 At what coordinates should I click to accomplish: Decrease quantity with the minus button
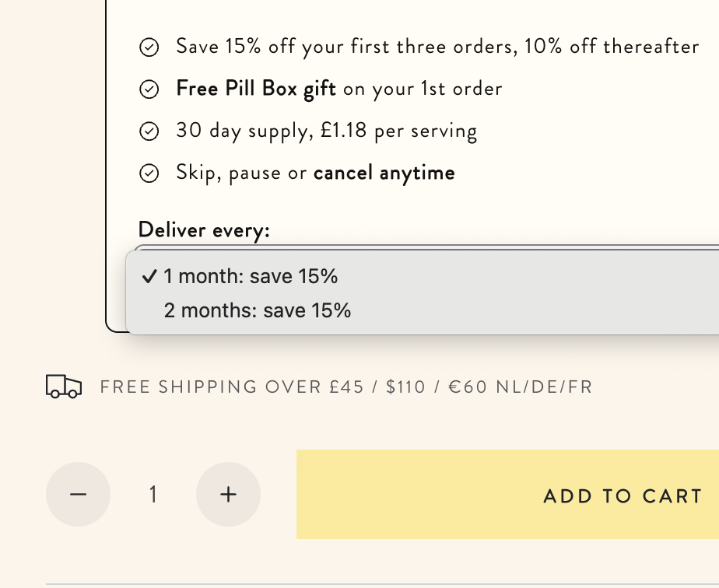click(x=78, y=495)
